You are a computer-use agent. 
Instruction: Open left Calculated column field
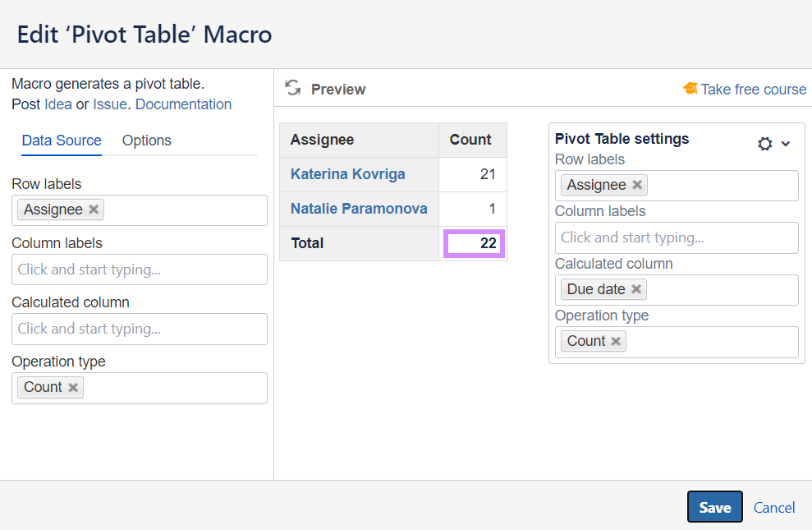[140, 329]
